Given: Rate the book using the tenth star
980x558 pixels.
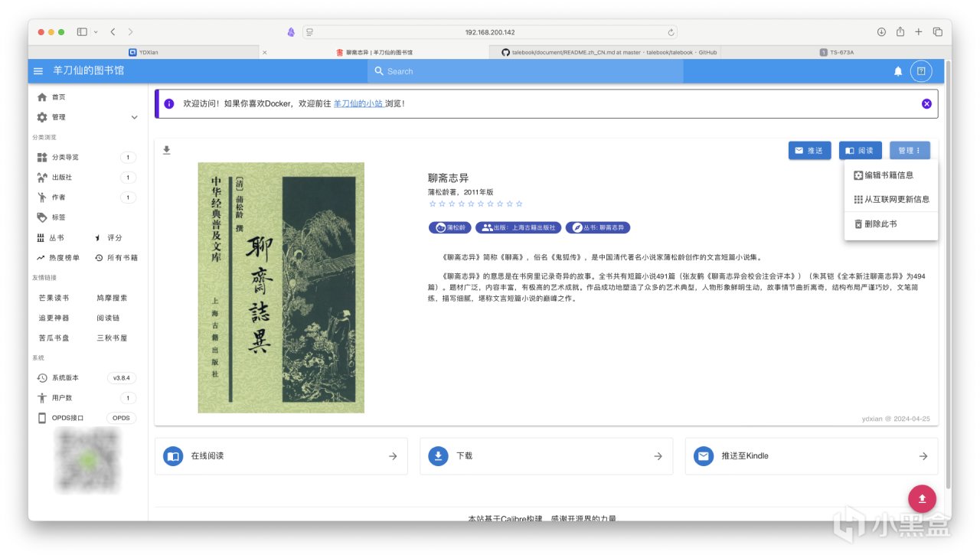Looking at the screenshot, I should pyautogui.click(x=519, y=204).
